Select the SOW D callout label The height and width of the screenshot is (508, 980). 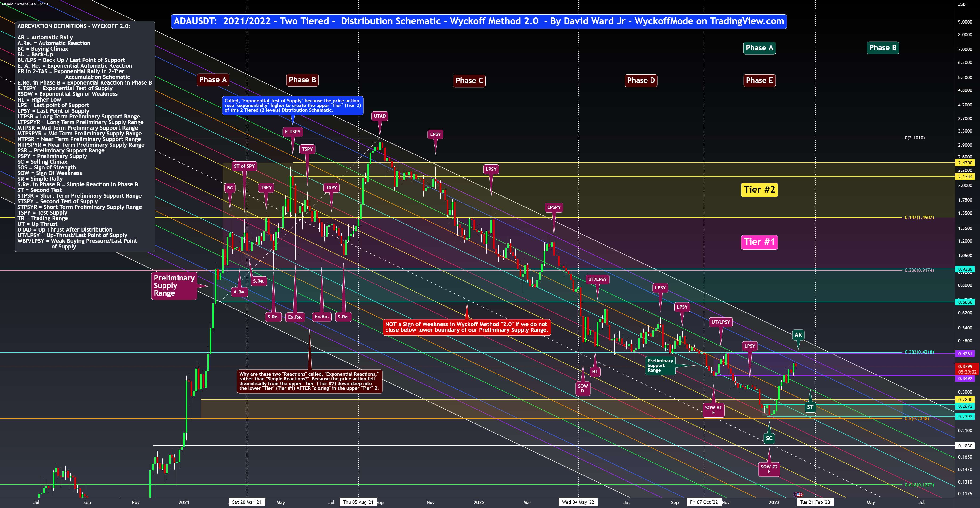click(x=582, y=389)
